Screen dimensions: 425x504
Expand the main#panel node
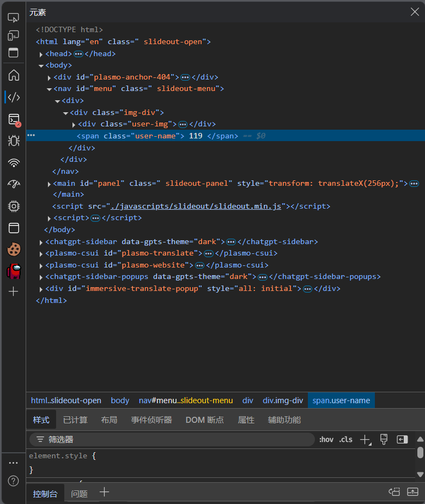[49, 184]
